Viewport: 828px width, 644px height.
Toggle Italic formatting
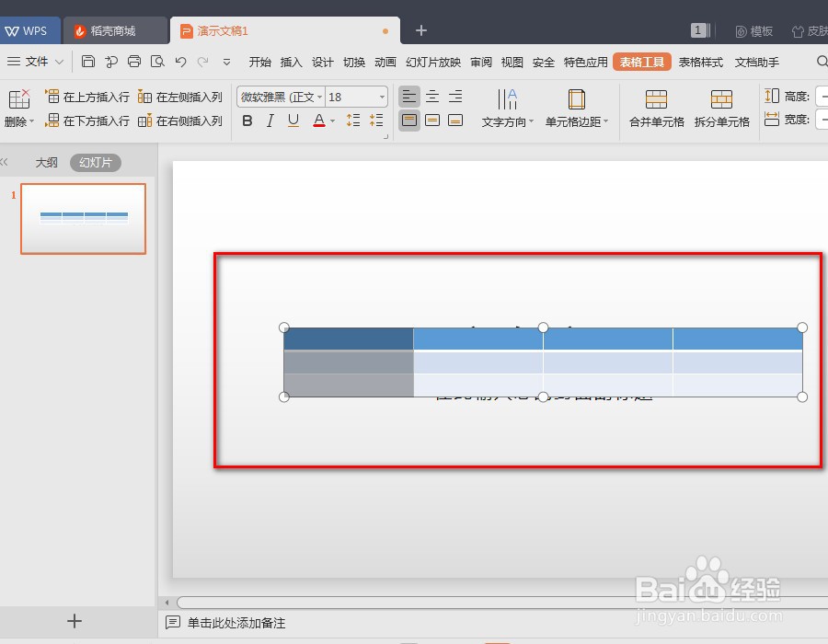270,121
